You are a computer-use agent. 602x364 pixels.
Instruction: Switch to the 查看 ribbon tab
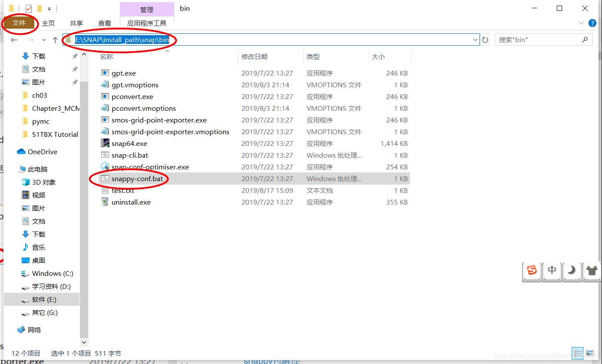click(105, 23)
